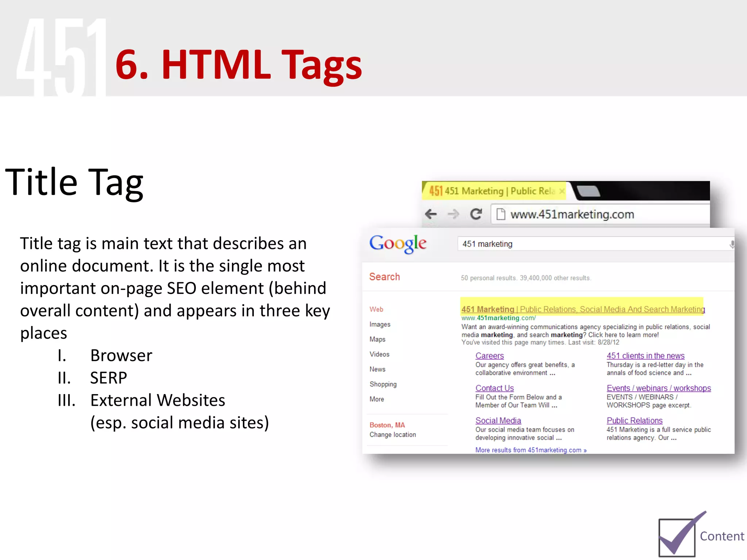Select Web in Google sidebar

376,309
